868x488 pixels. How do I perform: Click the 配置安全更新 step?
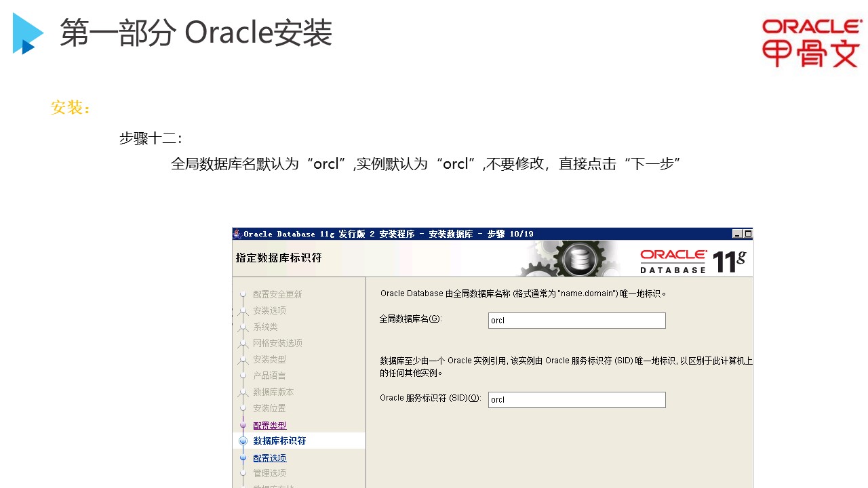pos(277,295)
